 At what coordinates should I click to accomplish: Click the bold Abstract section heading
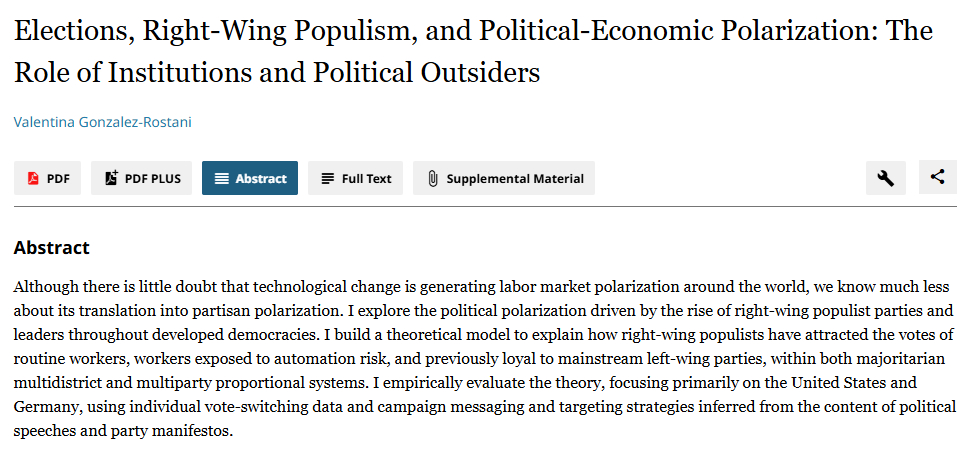(x=52, y=247)
